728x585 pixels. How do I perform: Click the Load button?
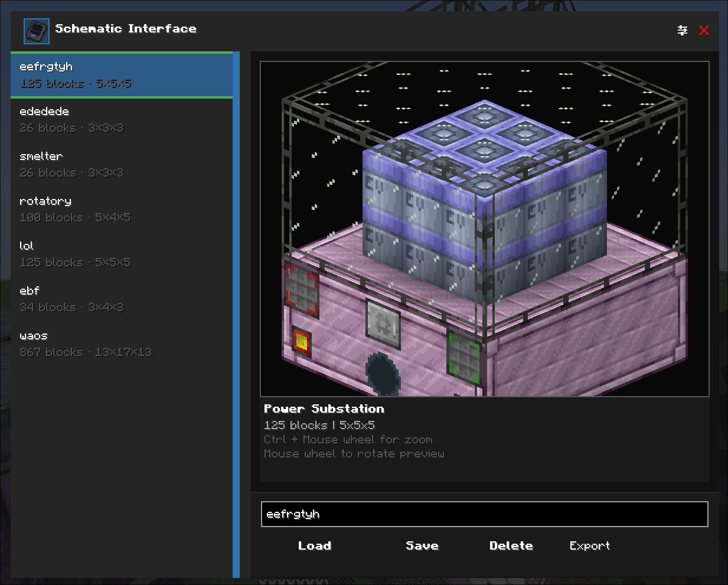(x=315, y=546)
